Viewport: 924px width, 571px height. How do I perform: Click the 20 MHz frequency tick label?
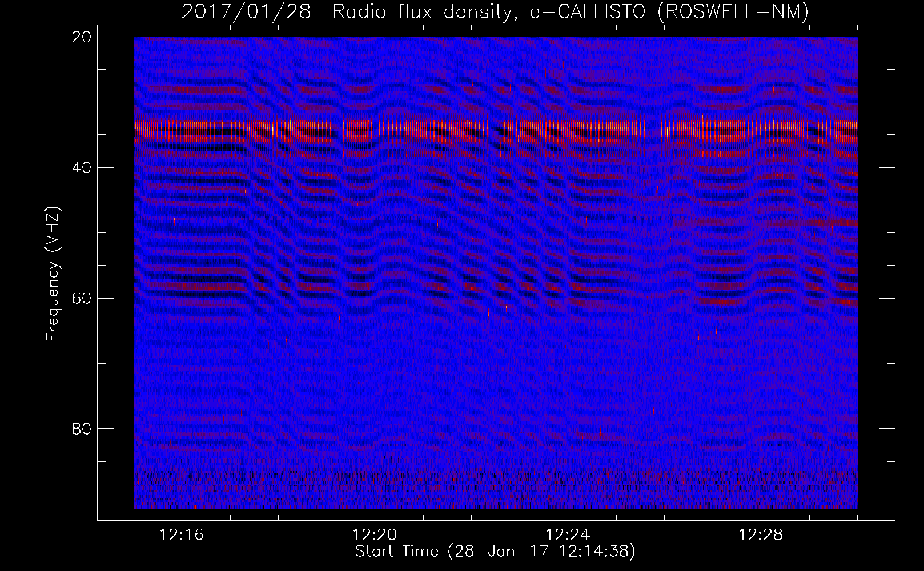pyautogui.click(x=82, y=37)
